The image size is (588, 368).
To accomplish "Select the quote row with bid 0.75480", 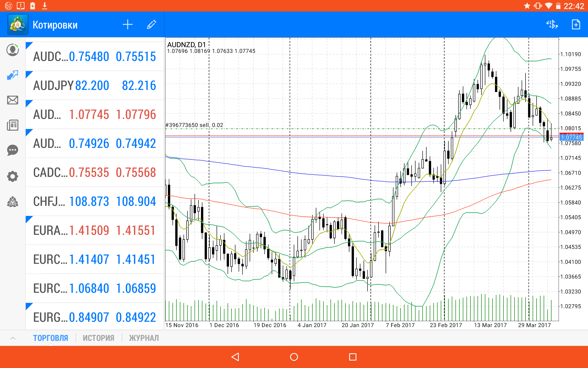I will click(95, 57).
